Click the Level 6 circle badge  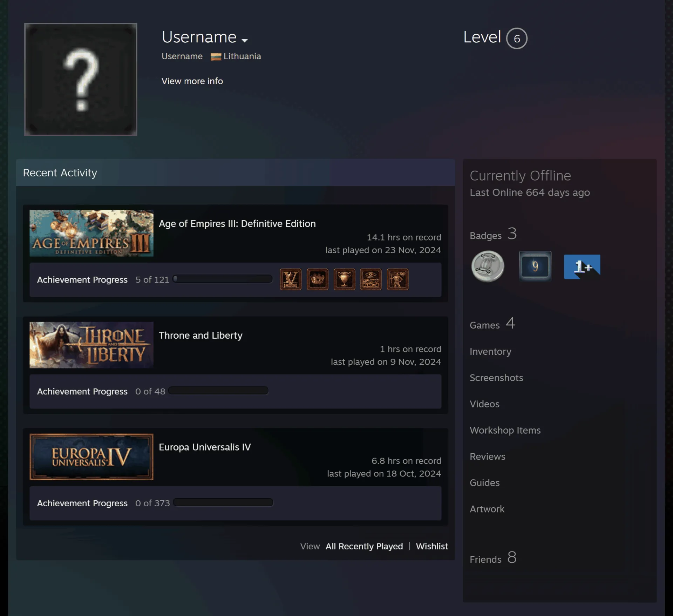tap(517, 38)
